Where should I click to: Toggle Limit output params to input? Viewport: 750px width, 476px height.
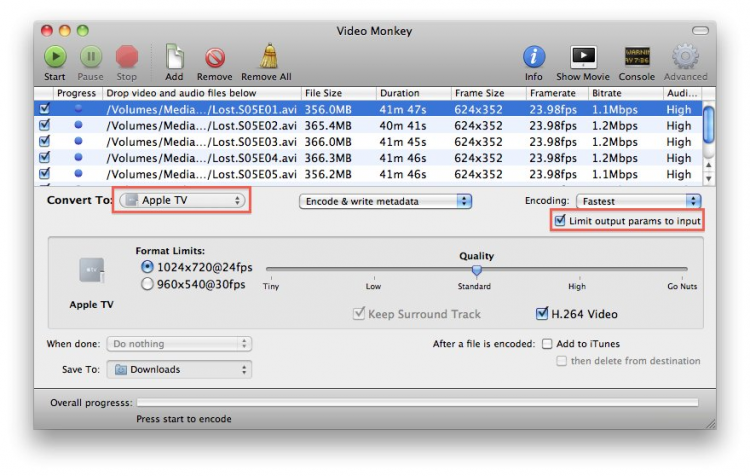pos(560,221)
